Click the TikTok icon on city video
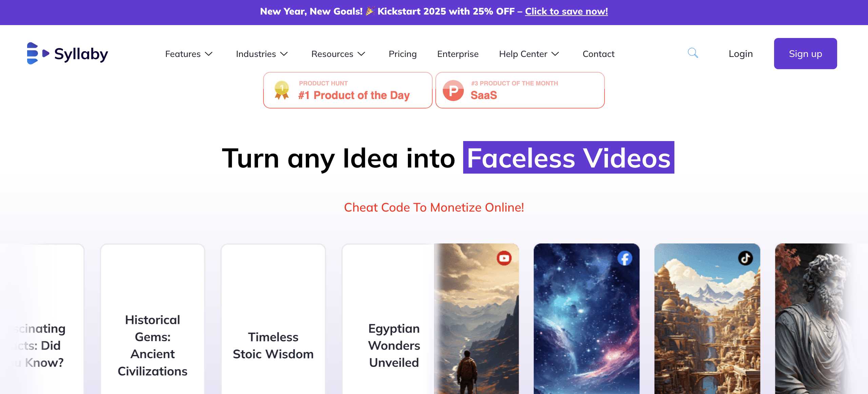 [x=745, y=258]
